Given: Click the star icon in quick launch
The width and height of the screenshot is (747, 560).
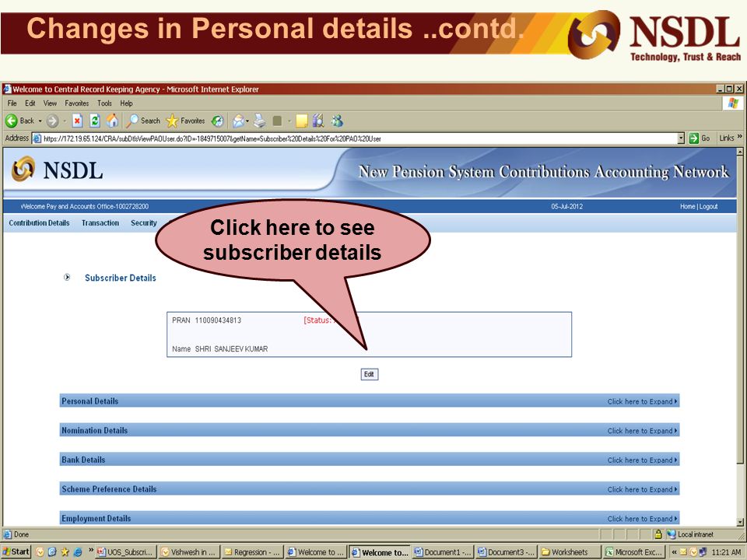Looking at the screenshot, I should (65, 552).
